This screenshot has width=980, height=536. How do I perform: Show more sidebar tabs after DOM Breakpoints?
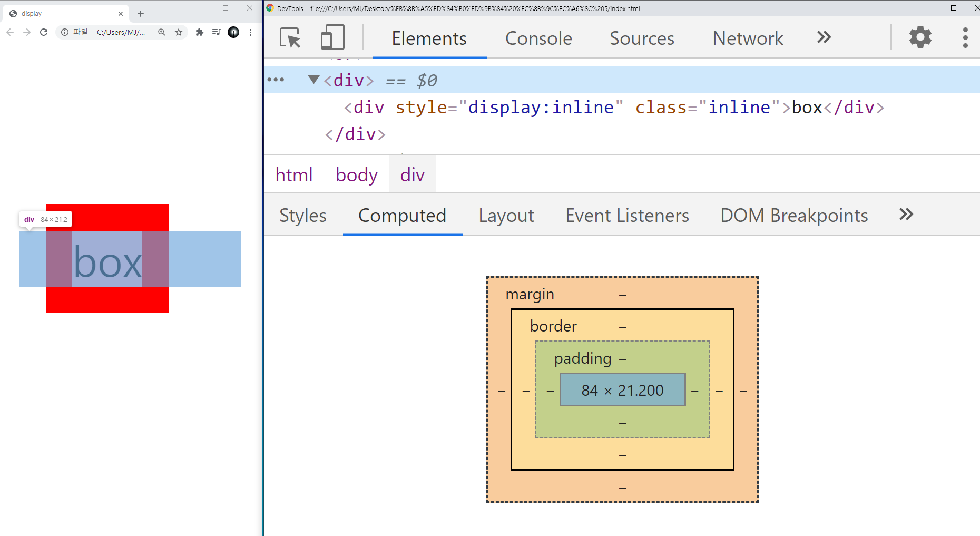(906, 215)
